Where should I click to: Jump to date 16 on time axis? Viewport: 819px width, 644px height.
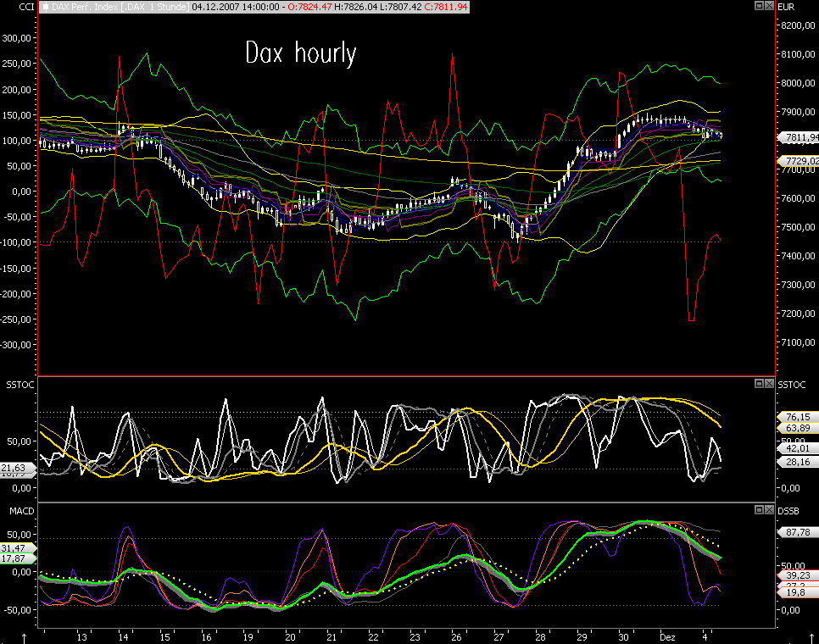206,637
